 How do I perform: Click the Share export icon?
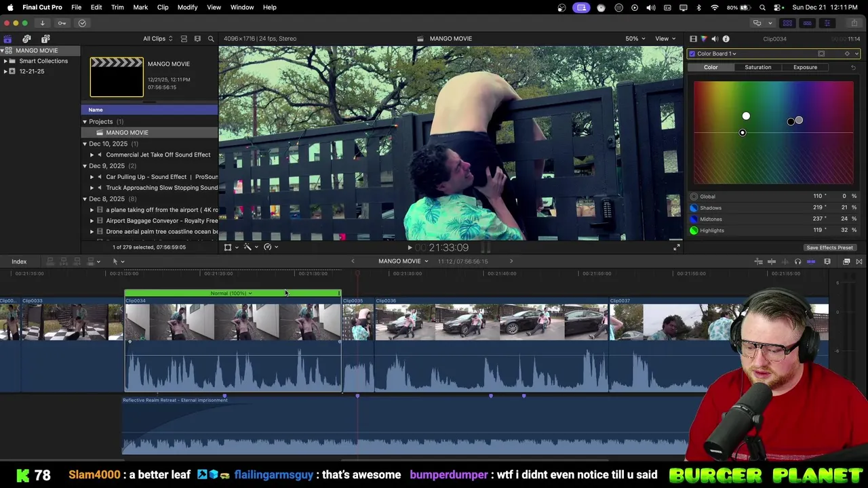(854, 23)
